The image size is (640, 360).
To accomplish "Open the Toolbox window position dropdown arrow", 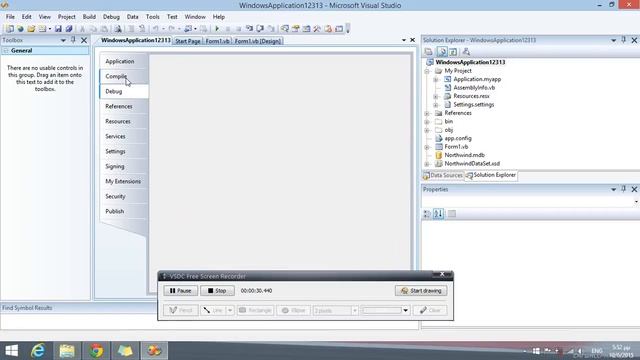I will 63,40.
